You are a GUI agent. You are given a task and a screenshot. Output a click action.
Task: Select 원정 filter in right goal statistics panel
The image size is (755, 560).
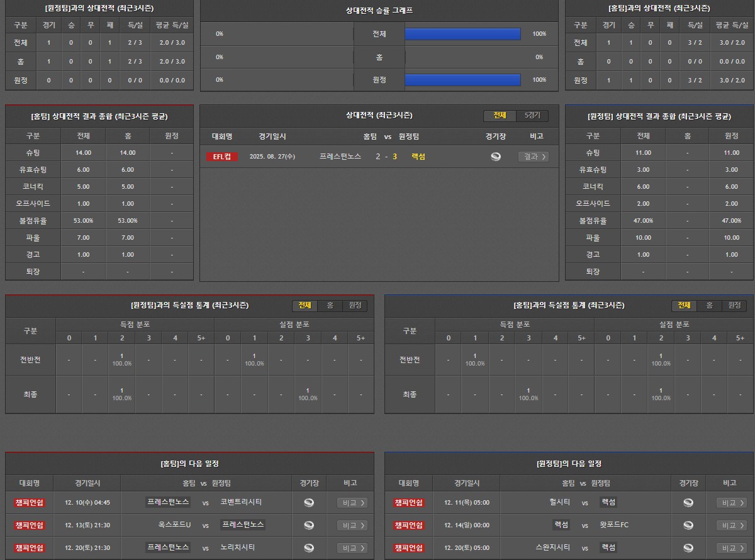[734, 305]
